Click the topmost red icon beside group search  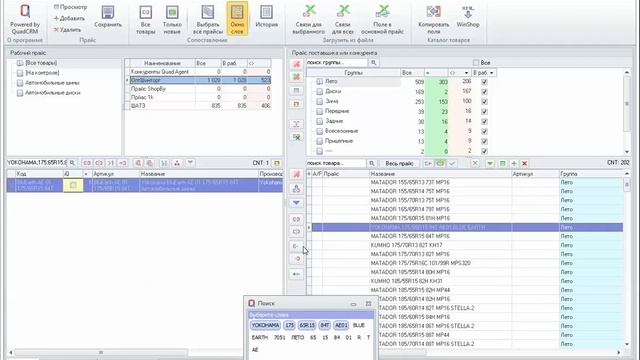tap(297, 64)
